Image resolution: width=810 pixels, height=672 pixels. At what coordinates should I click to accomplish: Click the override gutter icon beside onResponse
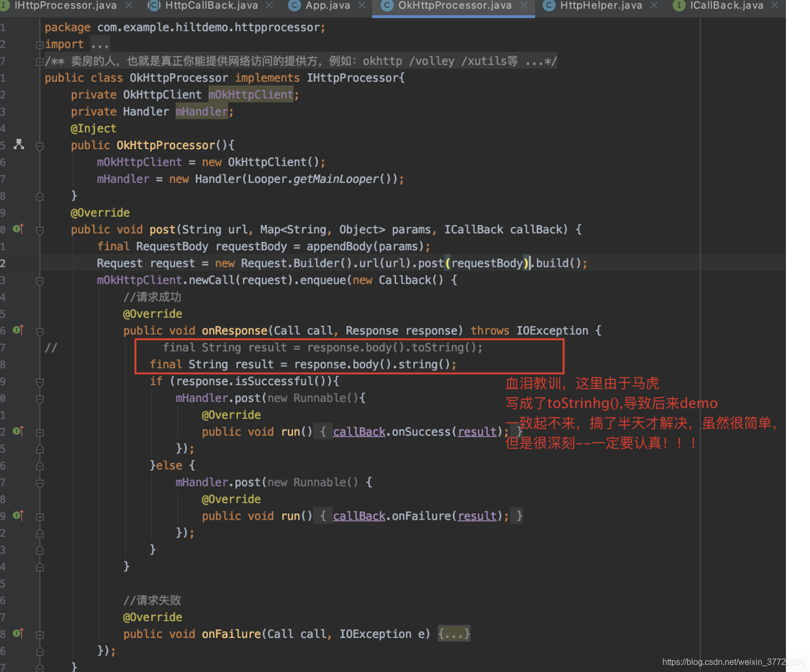tap(18, 330)
